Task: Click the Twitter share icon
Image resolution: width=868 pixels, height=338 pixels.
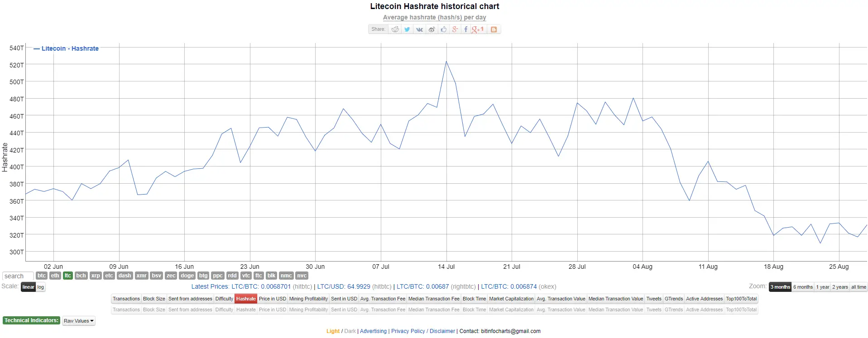Action: pos(407,29)
